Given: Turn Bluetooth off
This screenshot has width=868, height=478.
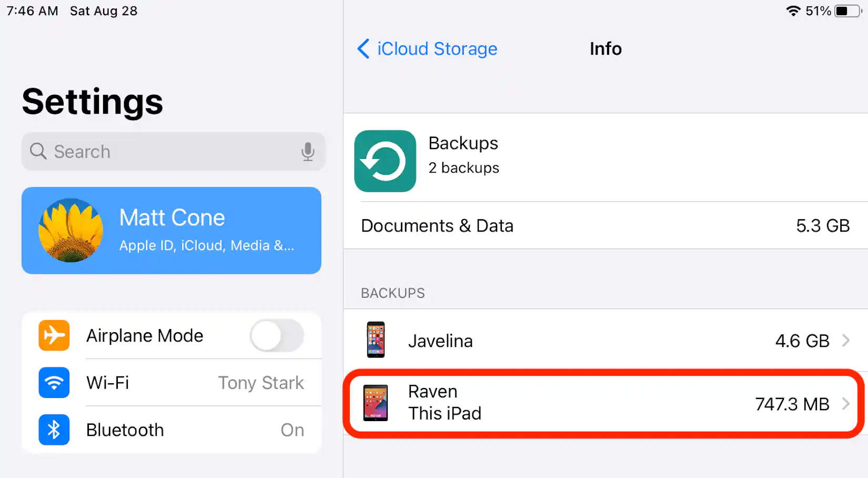Looking at the screenshot, I should [292, 430].
